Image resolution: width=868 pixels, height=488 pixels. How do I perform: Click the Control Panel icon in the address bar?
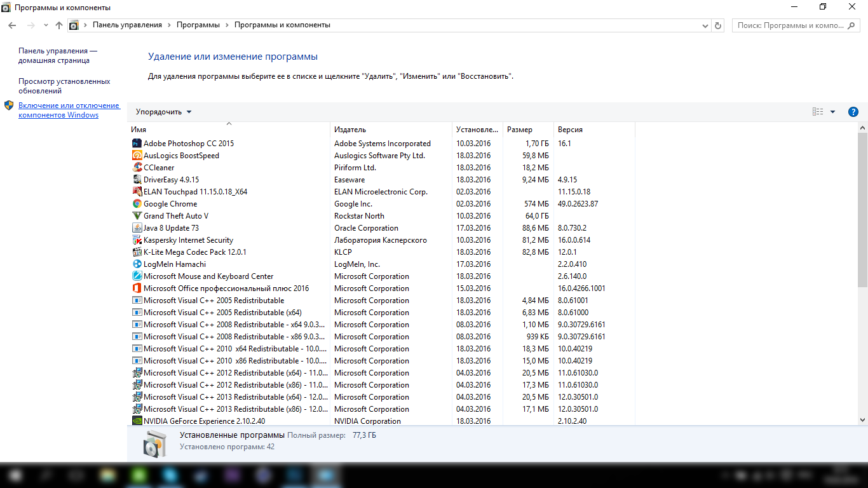[x=74, y=25]
